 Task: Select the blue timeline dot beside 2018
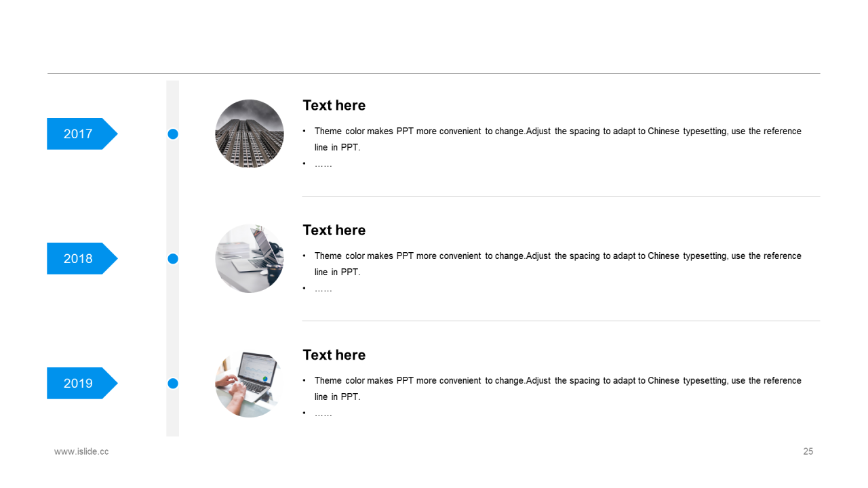tap(173, 259)
